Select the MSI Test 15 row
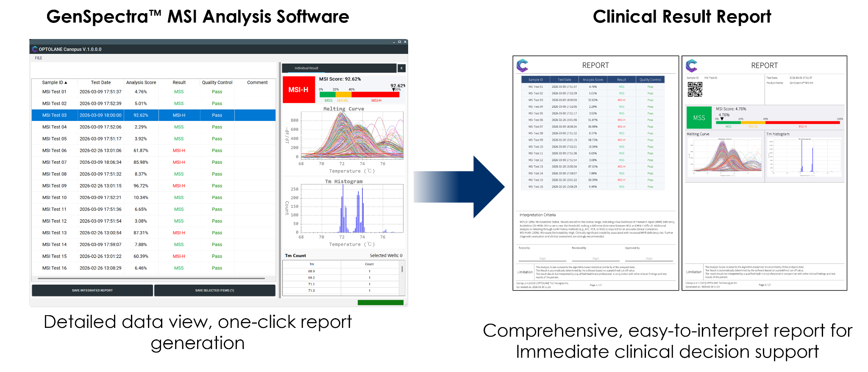The width and height of the screenshot is (868, 372). tap(154, 256)
